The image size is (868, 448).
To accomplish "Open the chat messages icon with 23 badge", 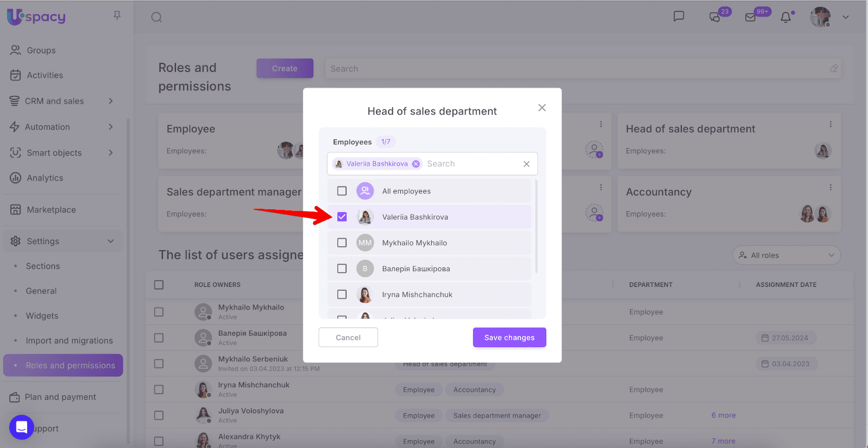I will tap(715, 17).
